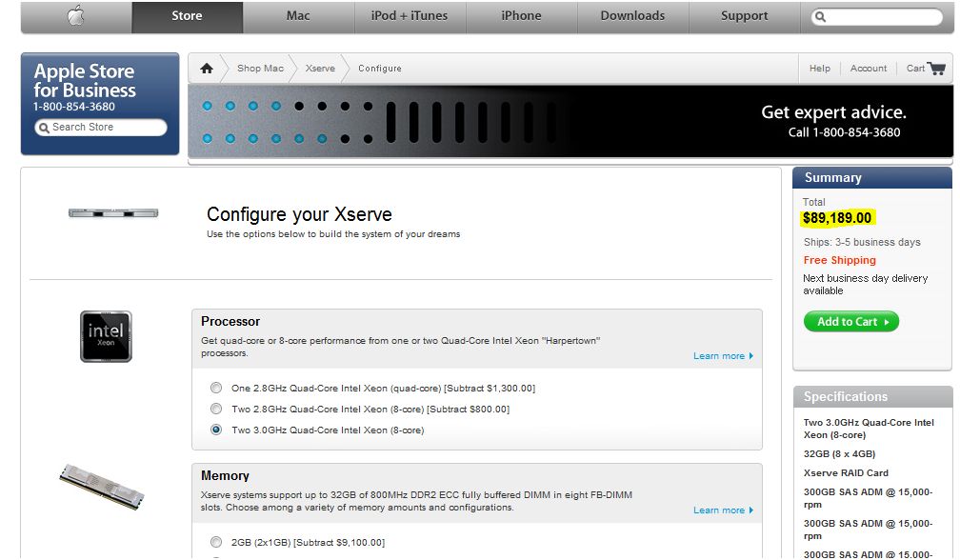
Task: Click the Ships: 3-5 business days text
Action: point(862,242)
